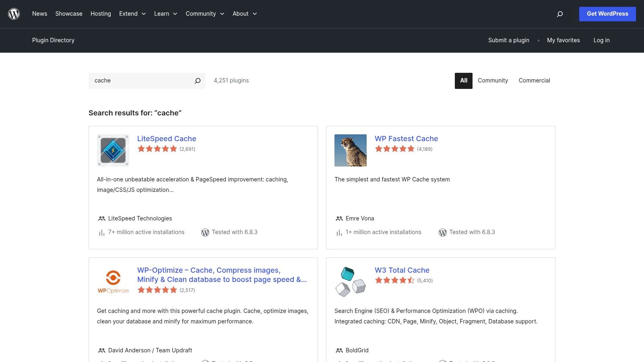Click the WP Fastest Cache cheetah thumbnail
This screenshot has height=362, width=644.
click(351, 150)
